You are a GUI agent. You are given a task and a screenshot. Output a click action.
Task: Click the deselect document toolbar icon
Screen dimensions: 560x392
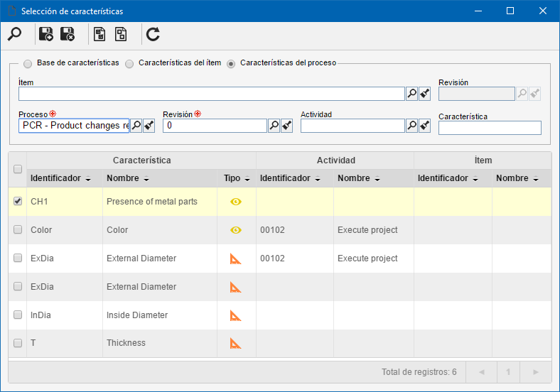(121, 34)
